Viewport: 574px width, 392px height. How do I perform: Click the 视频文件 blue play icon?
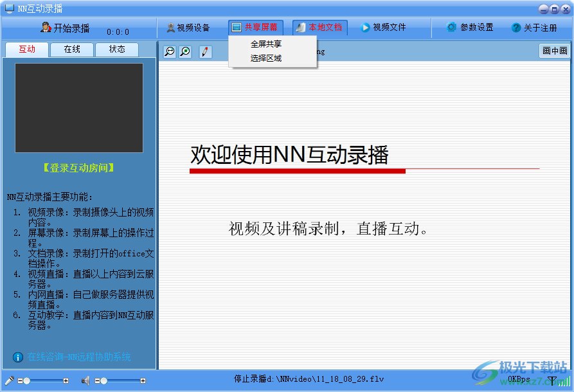pos(365,28)
